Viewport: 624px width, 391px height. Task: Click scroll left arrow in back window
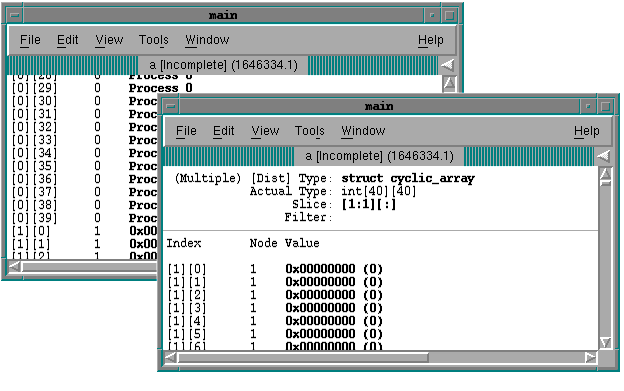(x=15, y=267)
